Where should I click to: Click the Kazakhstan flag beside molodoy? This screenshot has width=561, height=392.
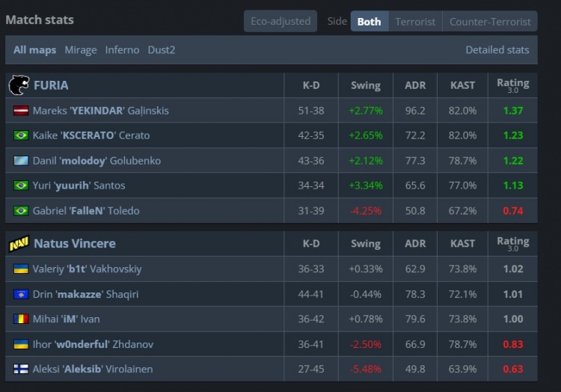21,161
